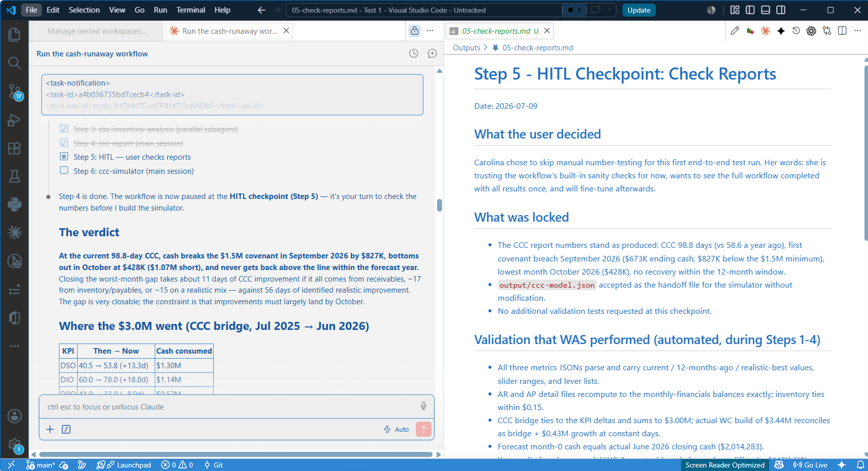Open more actions ellipsis on chat tab bar
Screen dimensions: 868x471
(x=430, y=31)
